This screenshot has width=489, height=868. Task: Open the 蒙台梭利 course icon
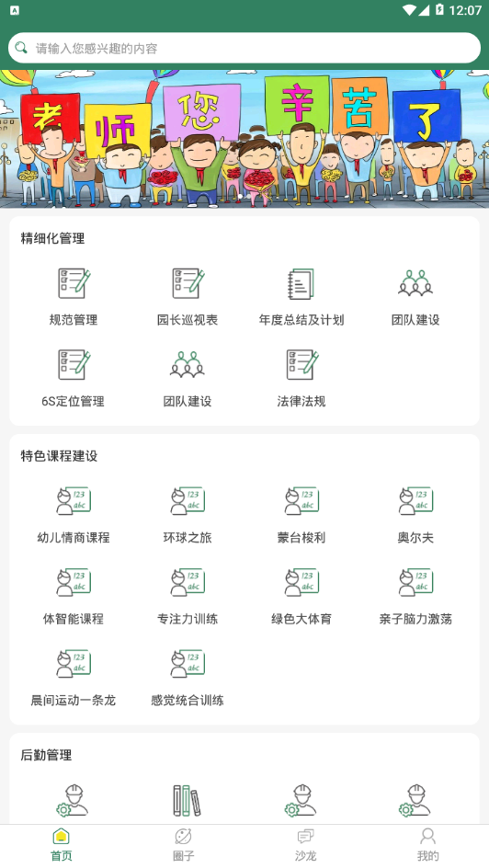tap(301, 501)
